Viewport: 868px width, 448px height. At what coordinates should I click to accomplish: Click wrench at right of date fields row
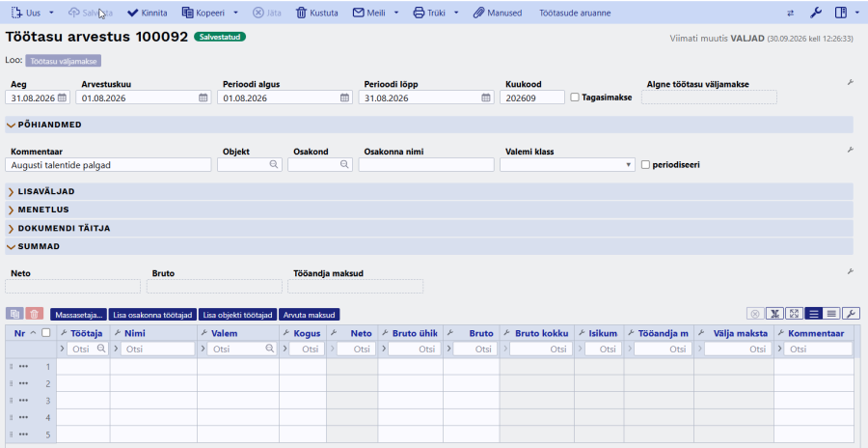pos(851,83)
